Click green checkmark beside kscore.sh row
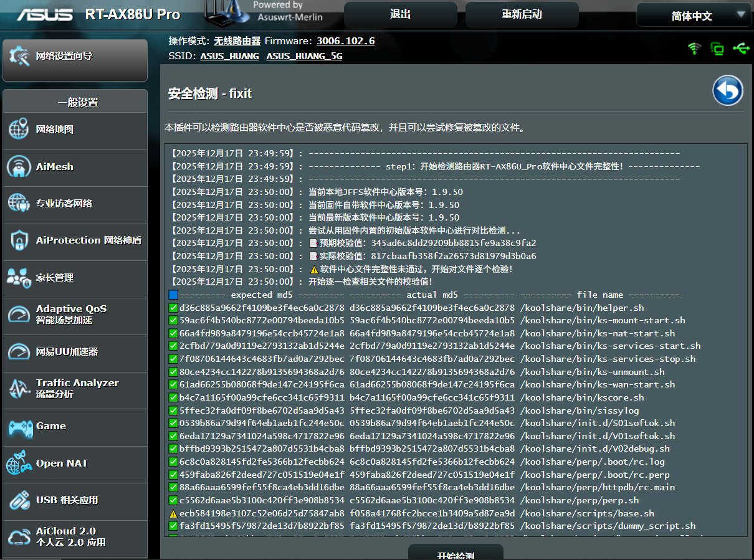 [x=173, y=397]
